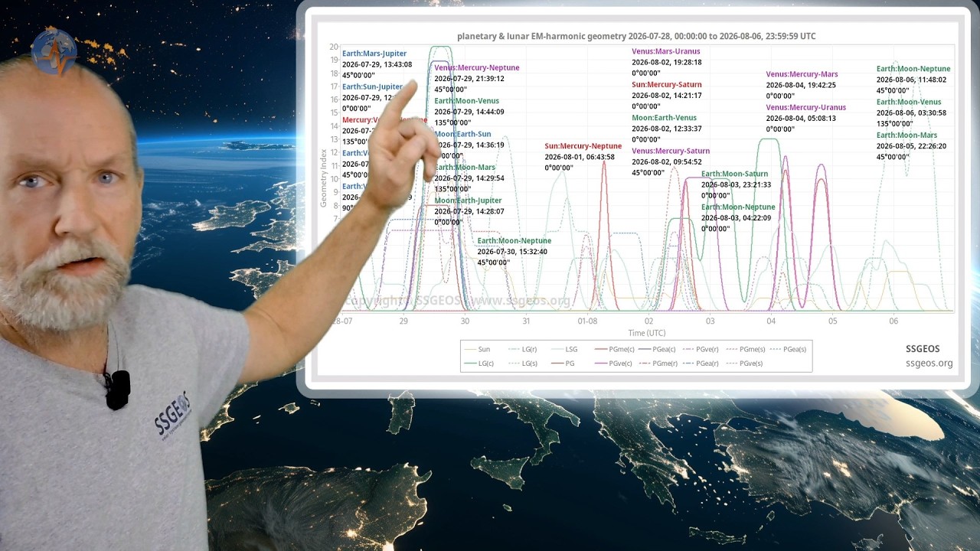Screen dimensions: 980x551
Task: Click the chart title with date range
Action: tap(636, 36)
